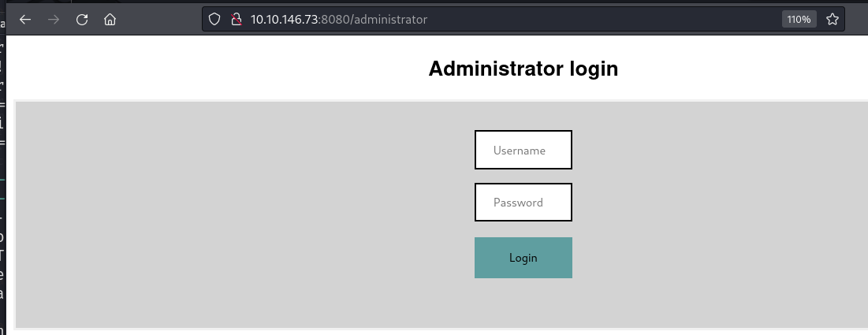This screenshot has height=335, width=868.
Task: Click the "Administrator login" heading
Action: (x=523, y=69)
